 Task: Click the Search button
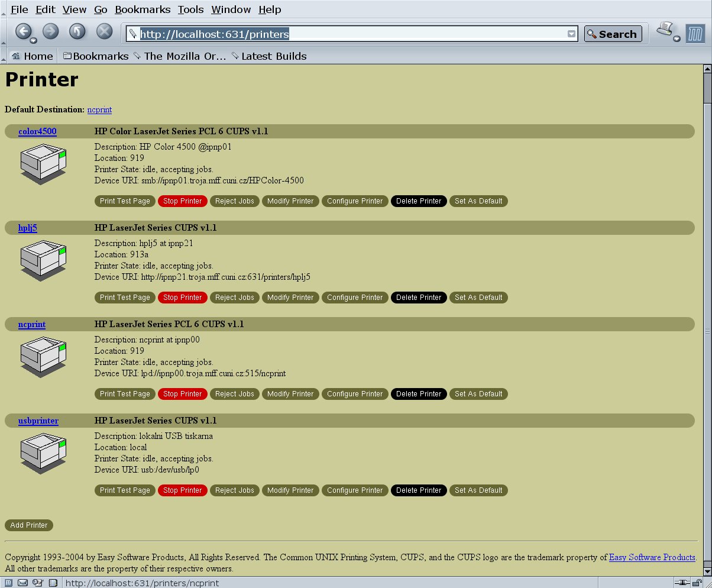coord(613,34)
